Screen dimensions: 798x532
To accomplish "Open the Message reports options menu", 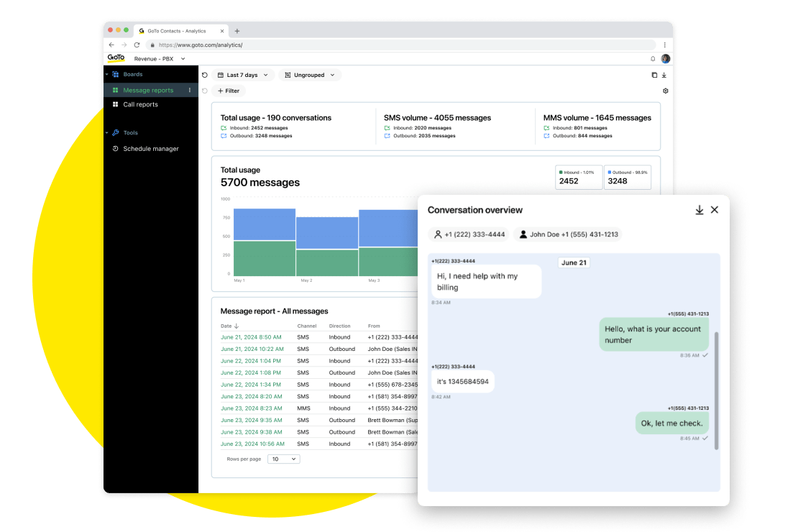I will click(x=189, y=90).
